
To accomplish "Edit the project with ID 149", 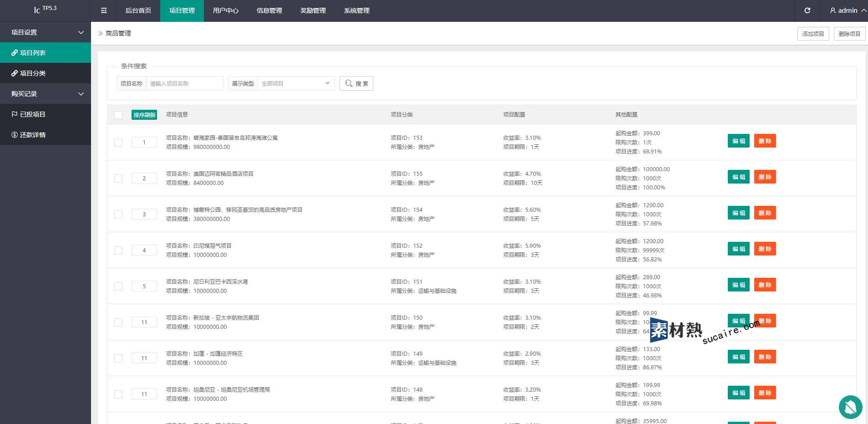I will (x=738, y=357).
